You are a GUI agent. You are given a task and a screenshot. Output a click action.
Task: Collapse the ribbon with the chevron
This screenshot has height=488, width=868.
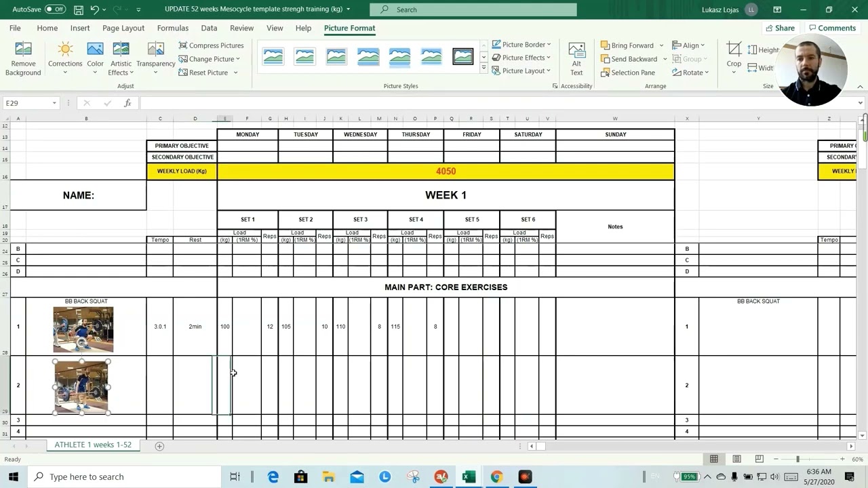click(x=860, y=86)
